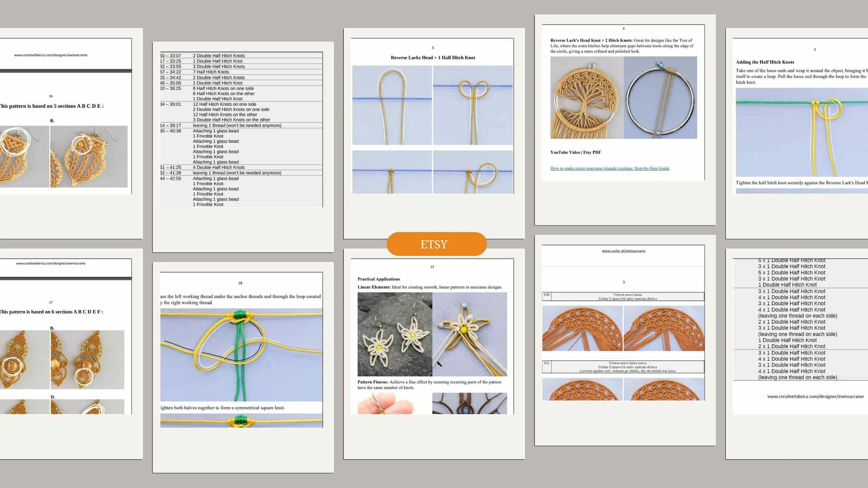Image resolution: width=868 pixels, height=488 pixels.
Task: Click creativefabrica link below the knot list
Action: point(815,396)
